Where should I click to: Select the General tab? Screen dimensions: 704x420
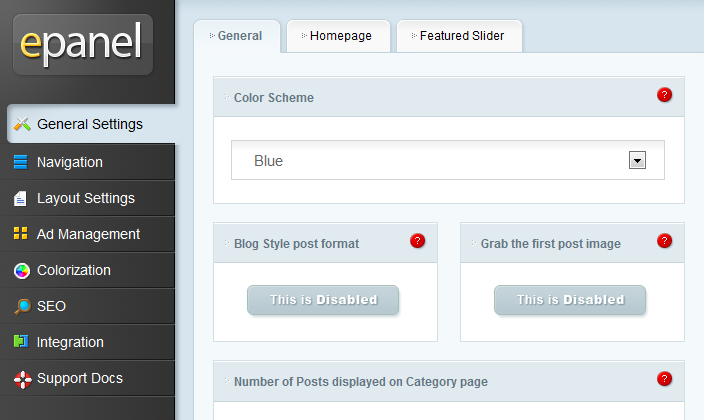coord(237,36)
